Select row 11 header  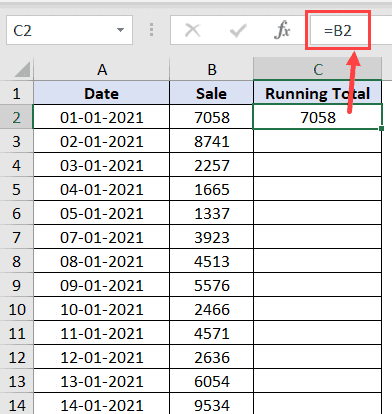coord(16,333)
